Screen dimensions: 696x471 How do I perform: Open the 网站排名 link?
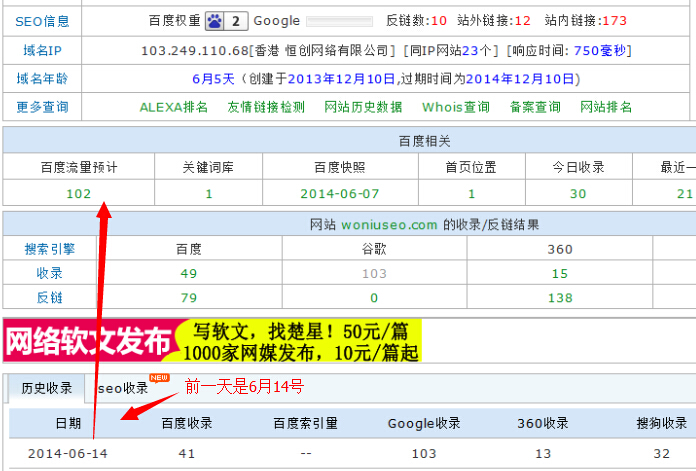[x=606, y=107]
